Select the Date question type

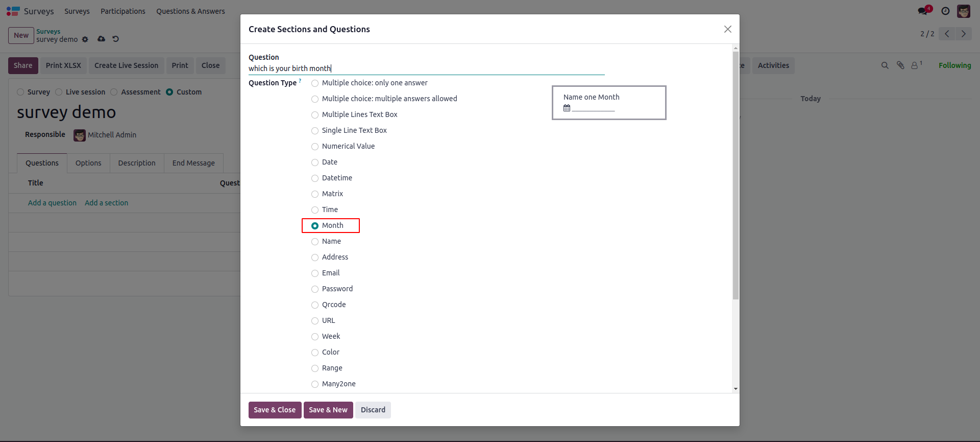click(315, 162)
